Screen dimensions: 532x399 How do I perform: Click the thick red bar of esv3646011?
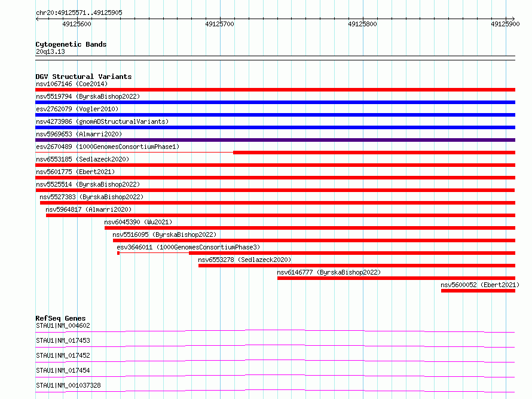coord(352,253)
